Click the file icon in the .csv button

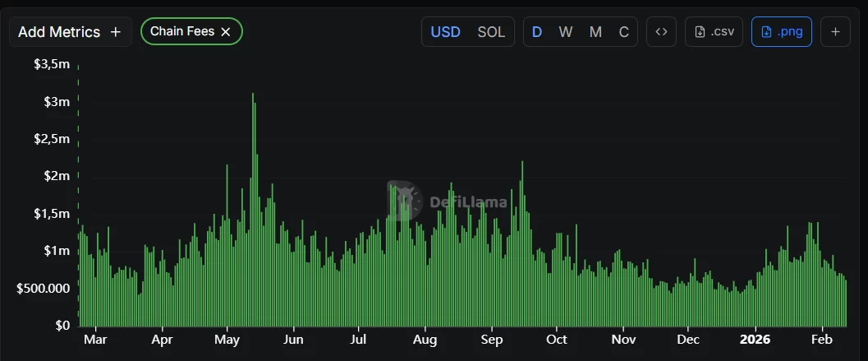pos(700,32)
